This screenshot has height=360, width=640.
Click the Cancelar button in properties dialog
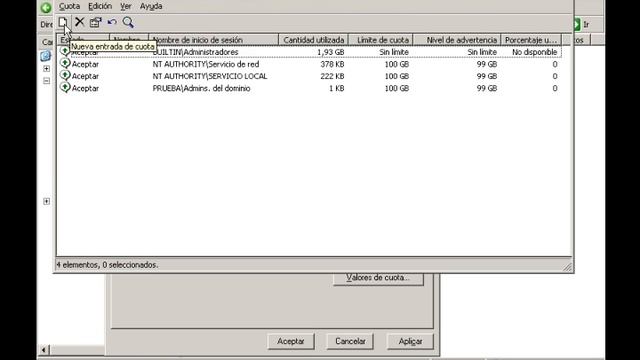coord(350,341)
